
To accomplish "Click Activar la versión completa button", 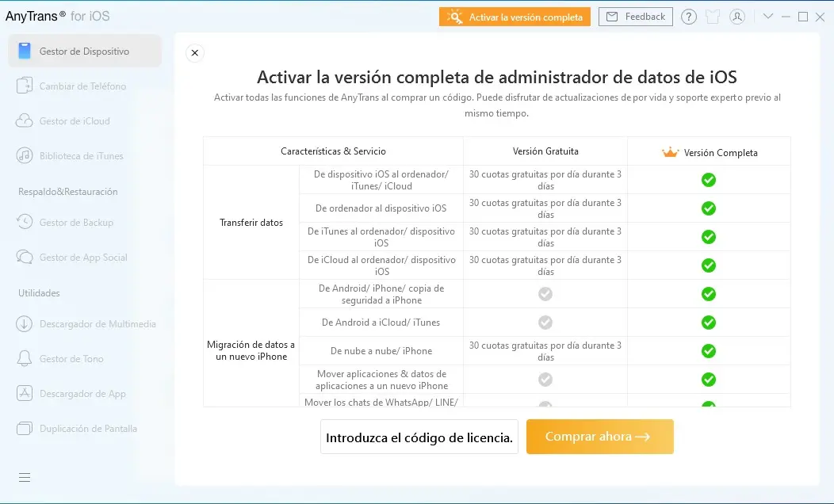I will 515,17.
